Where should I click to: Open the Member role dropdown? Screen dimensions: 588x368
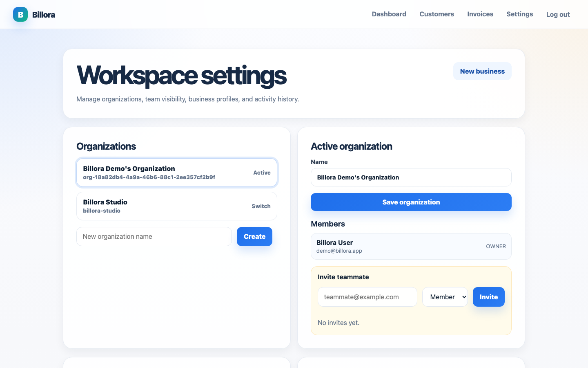(x=445, y=297)
